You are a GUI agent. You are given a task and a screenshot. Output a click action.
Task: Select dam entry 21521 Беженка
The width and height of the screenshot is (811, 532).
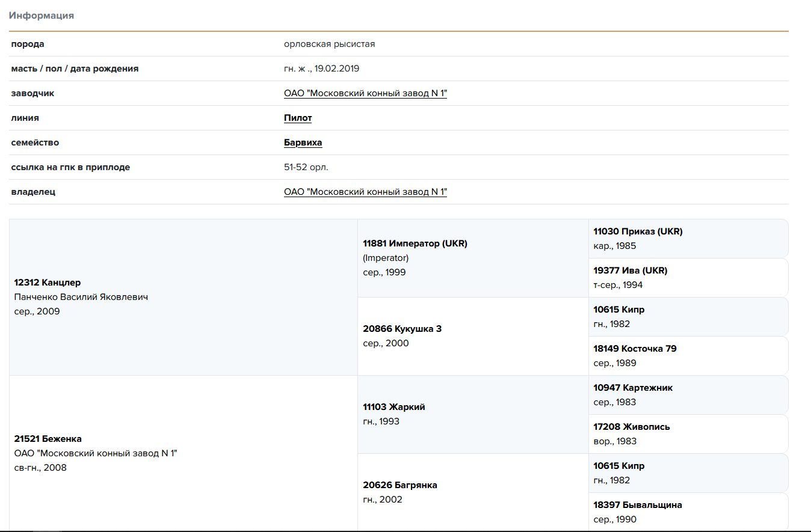pyautogui.click(x=48, y=439)
